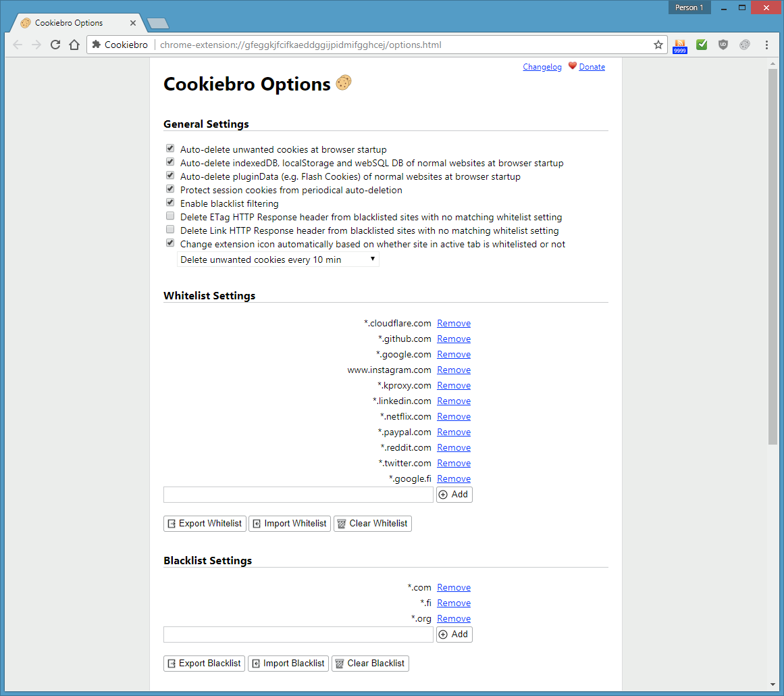Click the scrollbar down arrow
This screenshot has width=784, height=696.
tap(773, 684)
